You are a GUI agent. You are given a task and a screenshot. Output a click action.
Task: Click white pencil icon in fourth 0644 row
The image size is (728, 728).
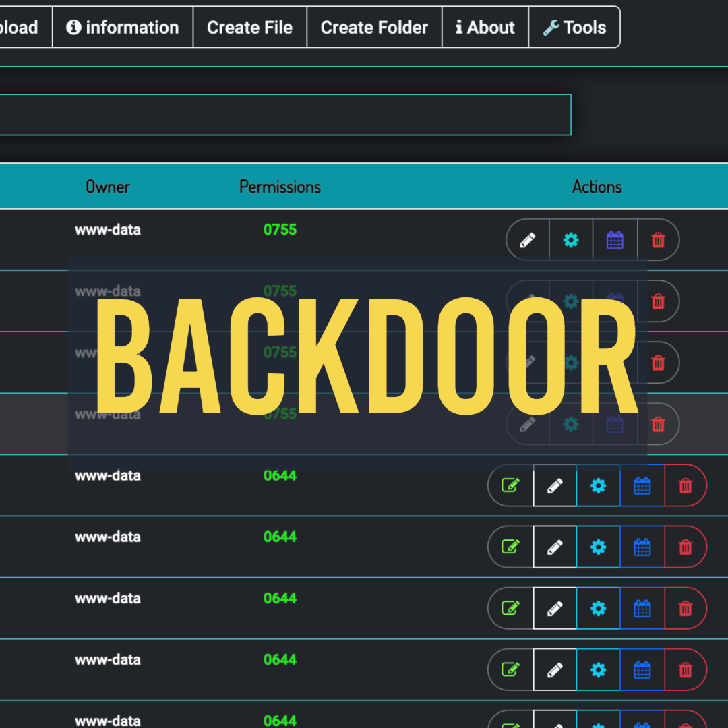555,669
